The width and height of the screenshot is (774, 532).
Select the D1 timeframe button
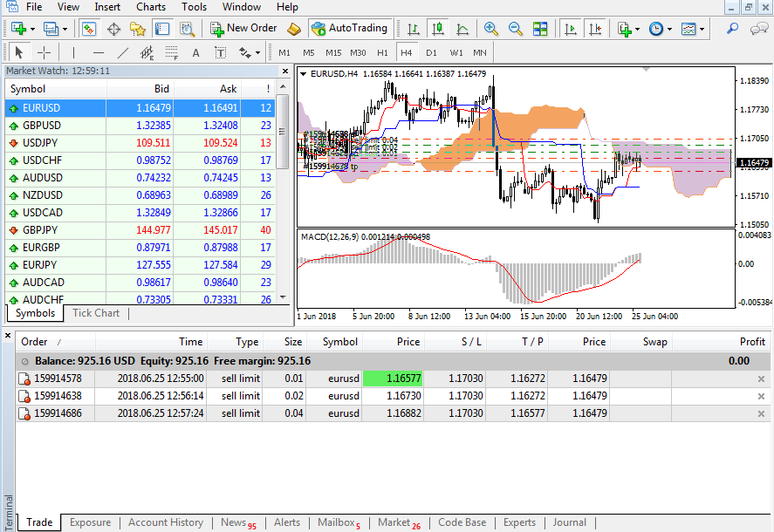coord(431,52)
